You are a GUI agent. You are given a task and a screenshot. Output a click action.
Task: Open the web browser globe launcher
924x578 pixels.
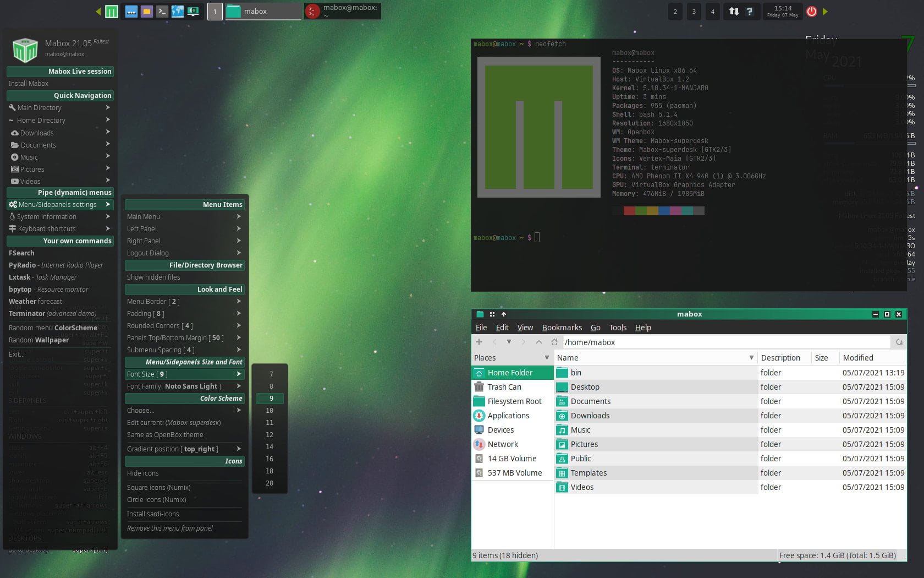pyautogui.click(x=178, y=11)
